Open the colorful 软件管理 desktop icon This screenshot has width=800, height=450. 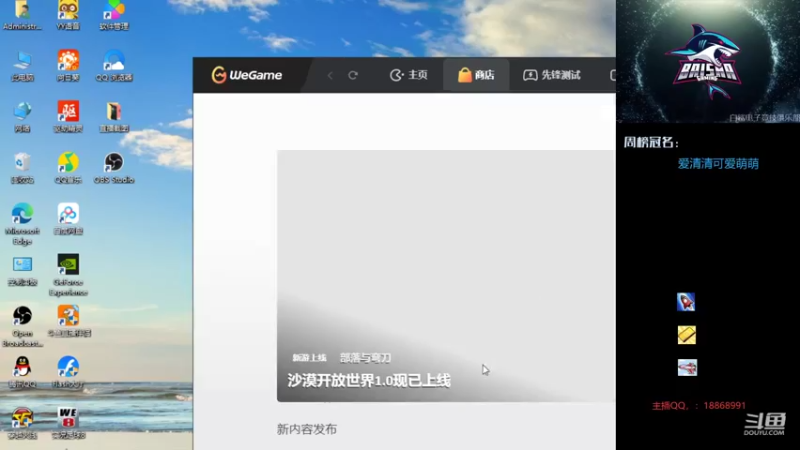114,14
